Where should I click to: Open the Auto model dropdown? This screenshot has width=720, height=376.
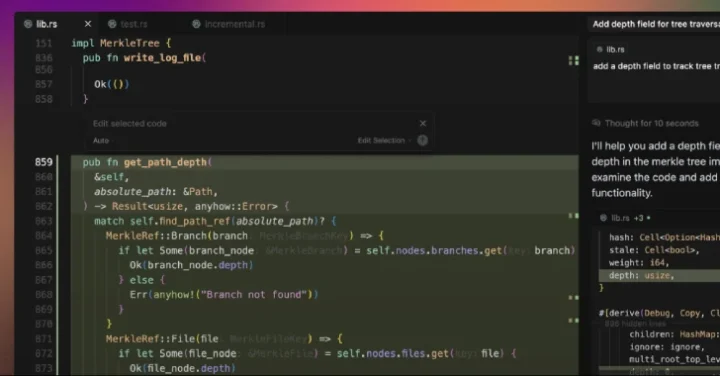pyautogui.click(x=102, y=140)
